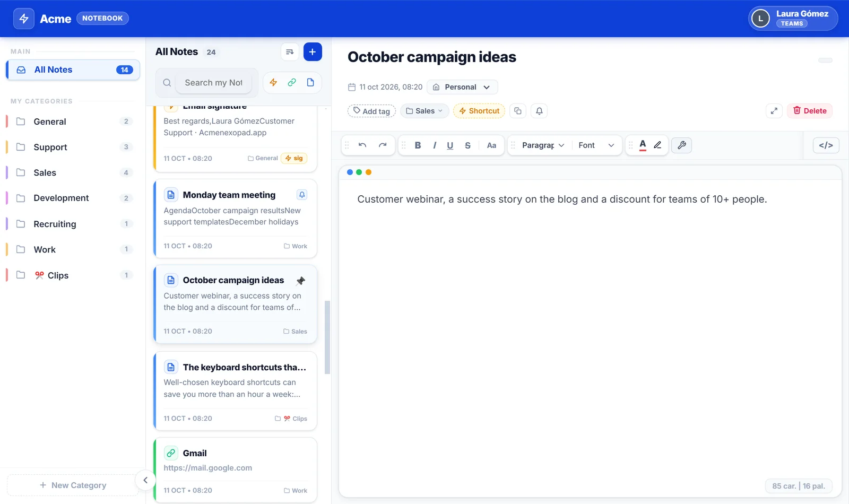Click the redo arrow in editor toolbar
Screen dimensions: 849x504
tap(383, 145)
